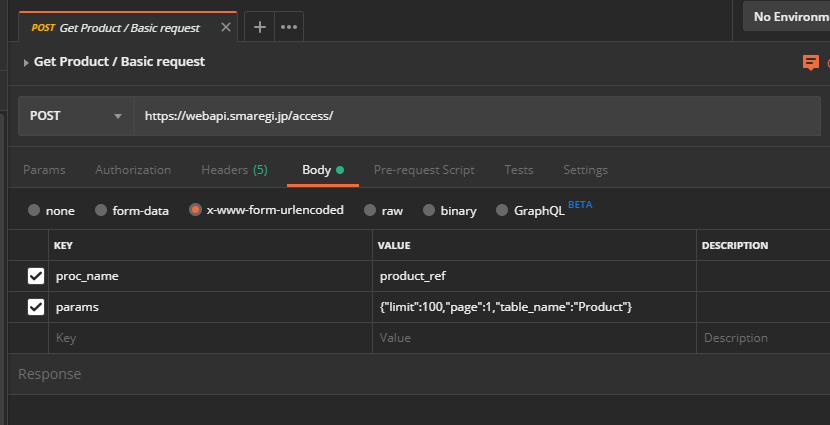Click the proc_name key cell

click(211, 276)
